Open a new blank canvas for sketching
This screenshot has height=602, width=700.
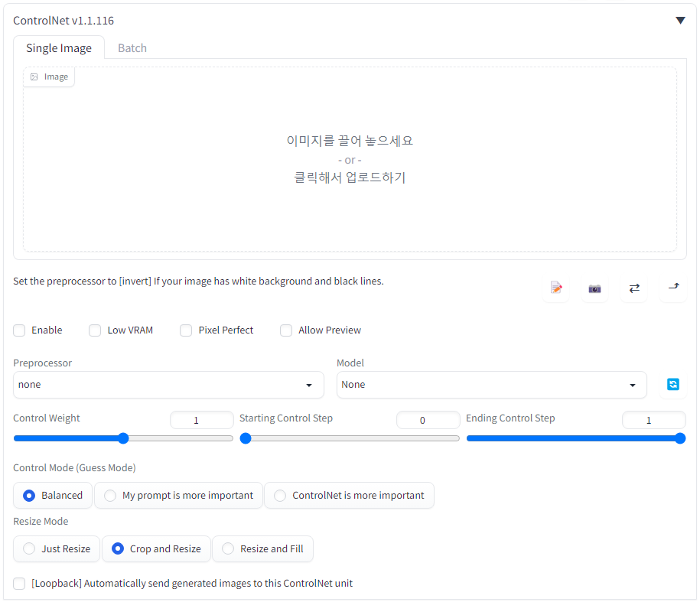pyautogui.click(x=556, y=288)
